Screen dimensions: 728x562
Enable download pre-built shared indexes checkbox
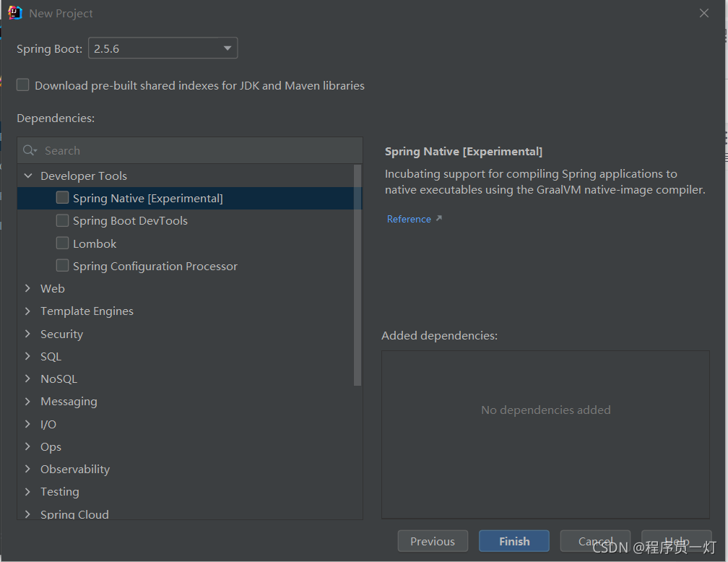click(23, 85)
